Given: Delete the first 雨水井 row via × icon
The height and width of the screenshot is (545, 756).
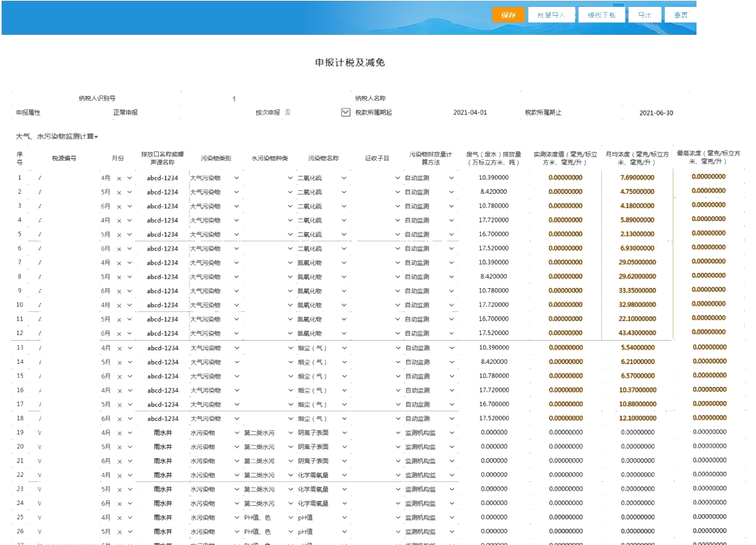Looking at the screenshot, I should click(118, 433).
